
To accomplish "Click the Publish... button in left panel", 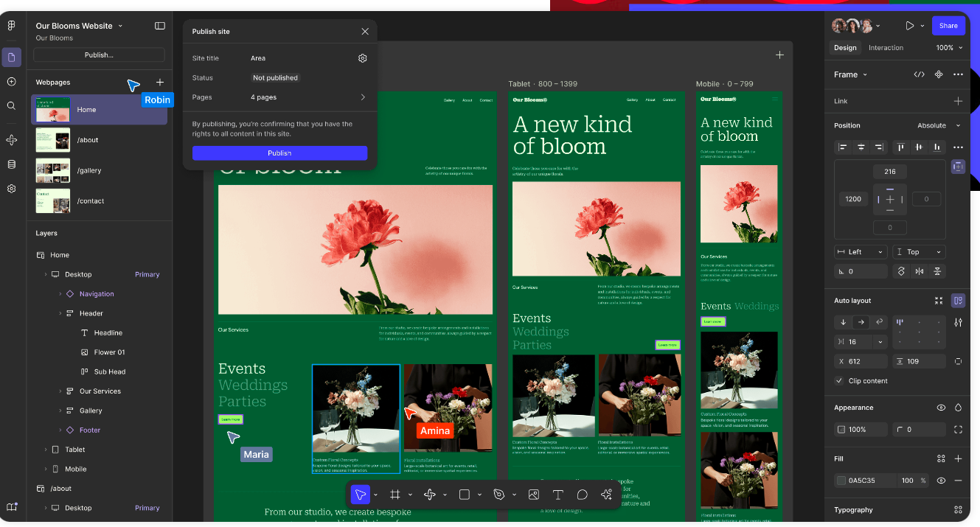I will (99, 55).
